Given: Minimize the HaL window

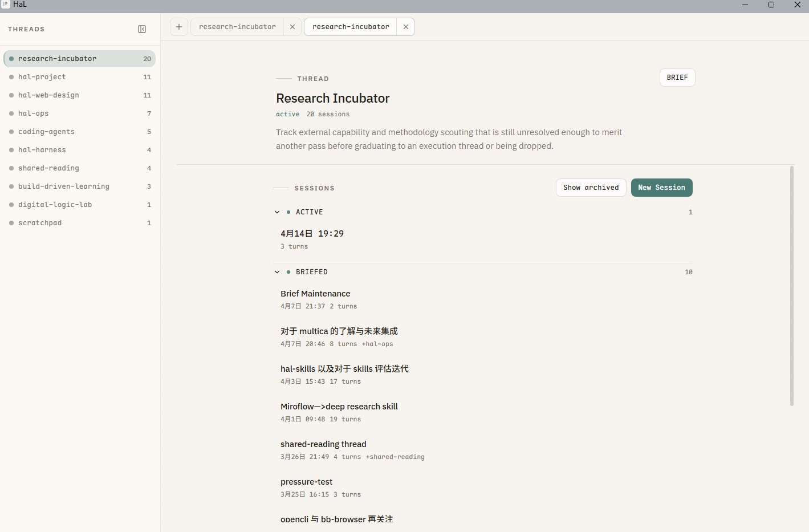Looking at the screenshot, I should click(x=745, y=5).
